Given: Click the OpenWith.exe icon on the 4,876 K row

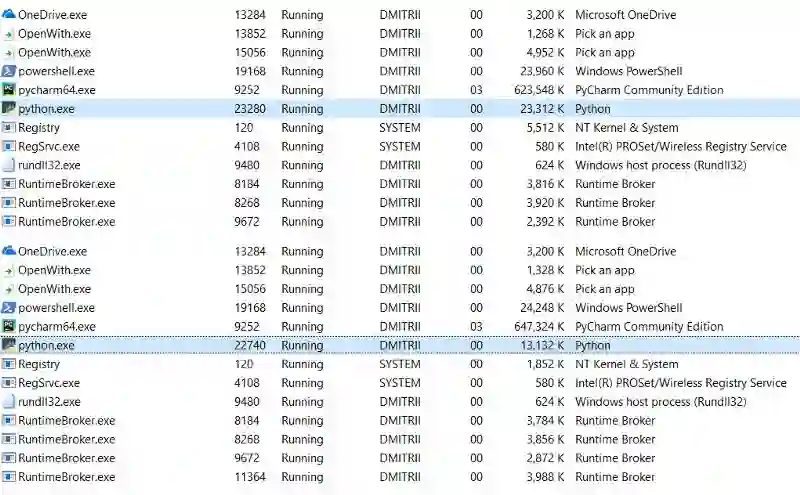Looking at the screenshot, I should pos(9,290).
